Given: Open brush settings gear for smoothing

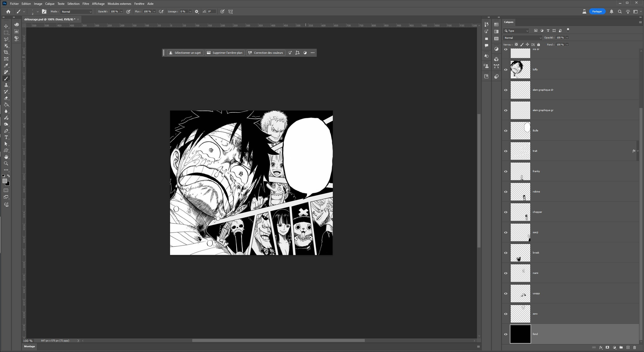Looking at the screenshot, I should coord(197,12).
